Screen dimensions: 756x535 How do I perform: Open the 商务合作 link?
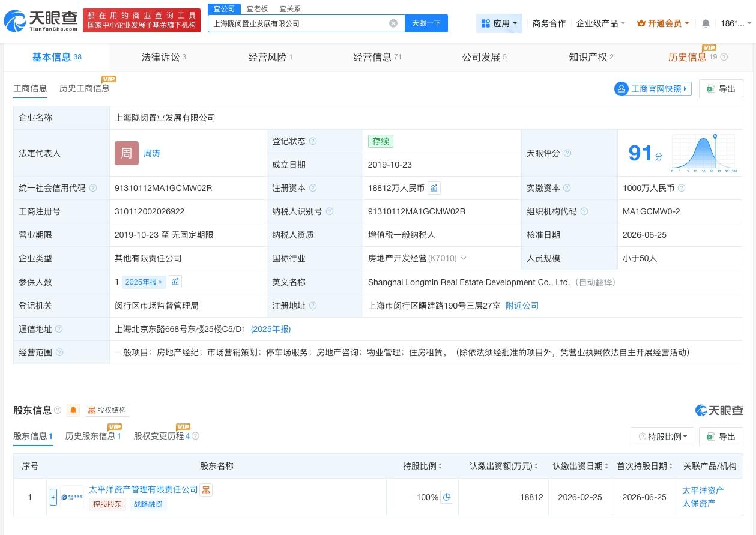[x=549, y=23]
